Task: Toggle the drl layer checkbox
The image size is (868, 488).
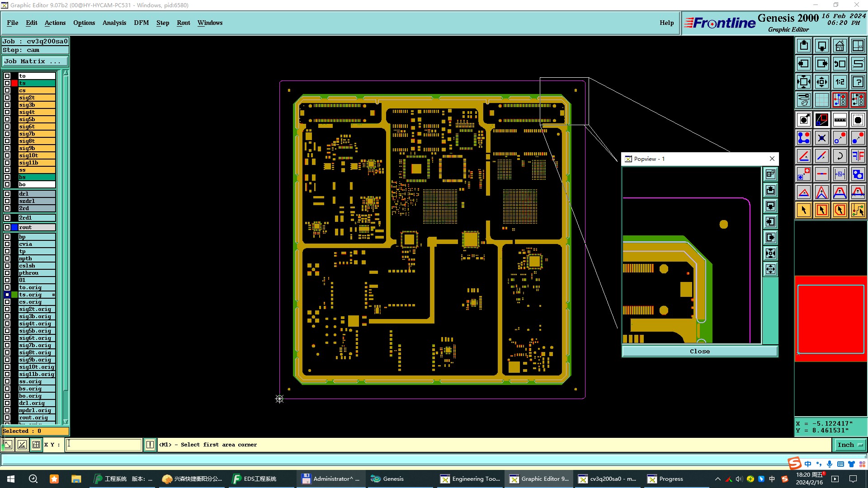Action: [x=7, y=194]
